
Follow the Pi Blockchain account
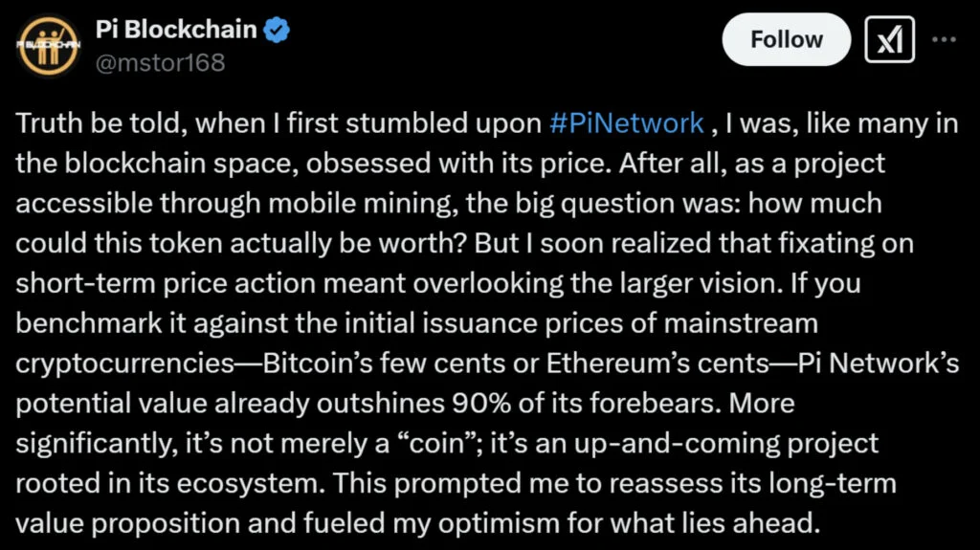click(x=786, y=40)
